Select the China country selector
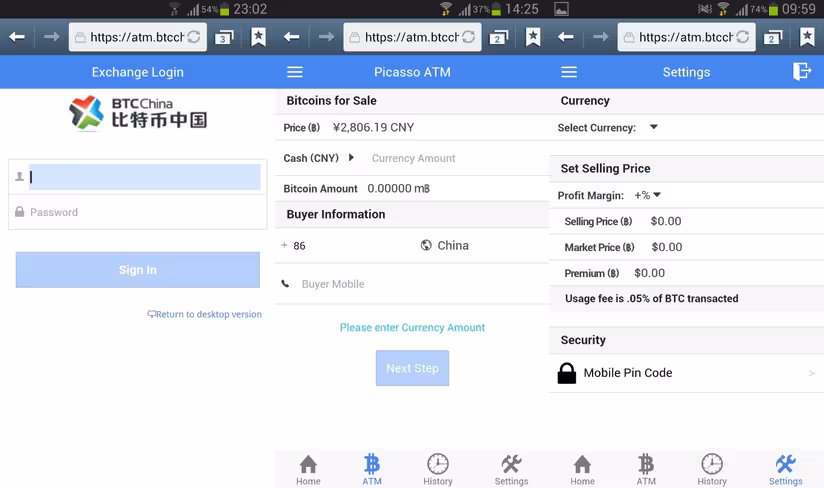The height and width of the screenshot is (488, 824). 445,245
